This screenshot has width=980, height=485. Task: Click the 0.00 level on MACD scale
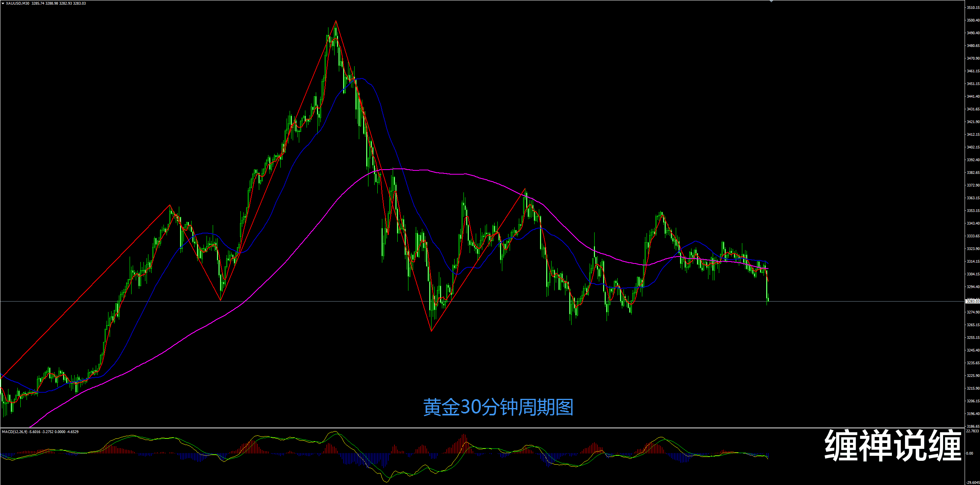pyautogui.click(x=970, y=453)
